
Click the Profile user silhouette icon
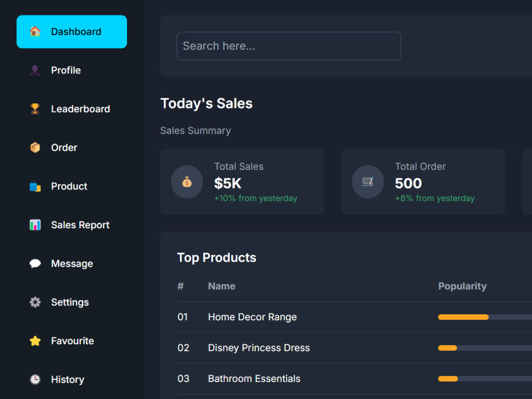point(35,70)
